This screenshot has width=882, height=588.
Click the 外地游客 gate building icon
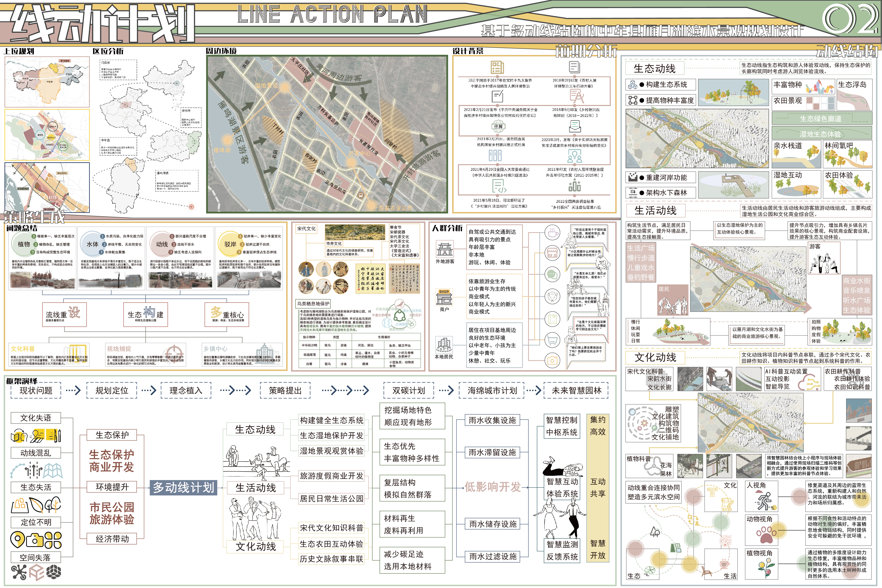445,249
